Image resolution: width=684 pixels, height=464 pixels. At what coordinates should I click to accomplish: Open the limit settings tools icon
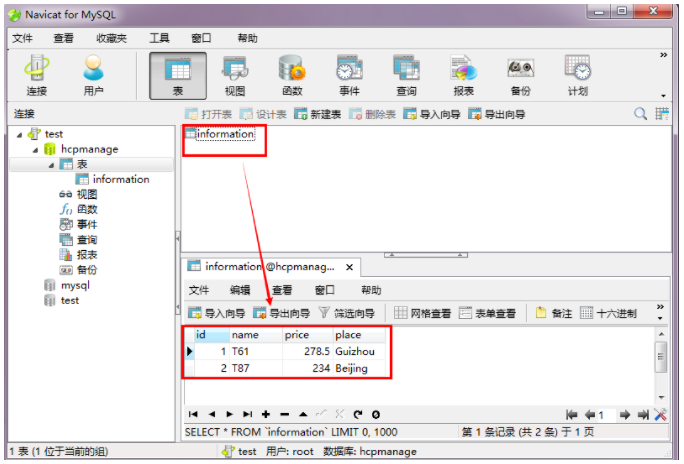click(660, 415)
